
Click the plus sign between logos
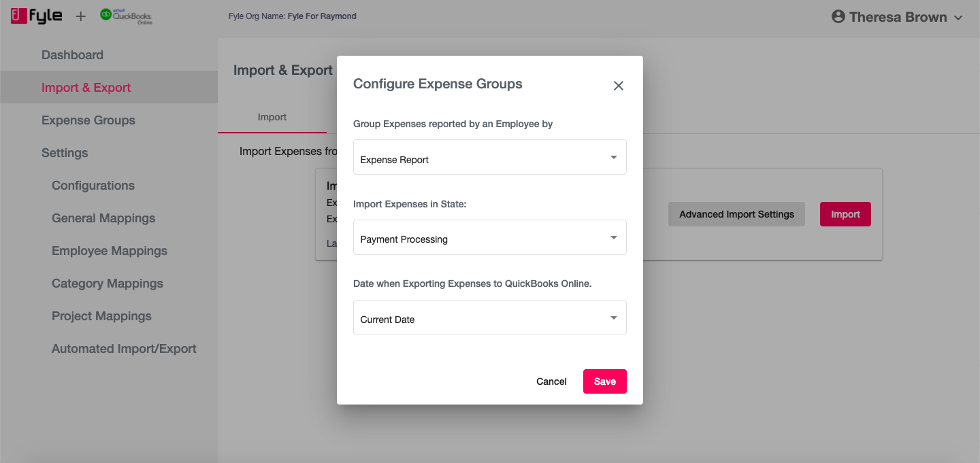pos(80,16)
